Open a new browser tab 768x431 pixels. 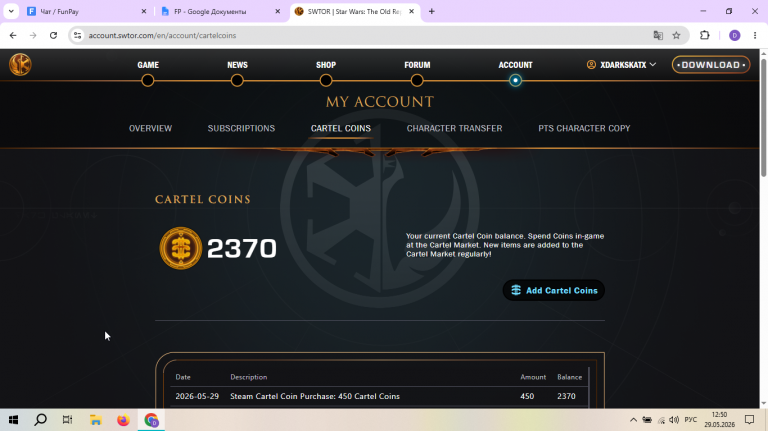[x=432, y=11]
